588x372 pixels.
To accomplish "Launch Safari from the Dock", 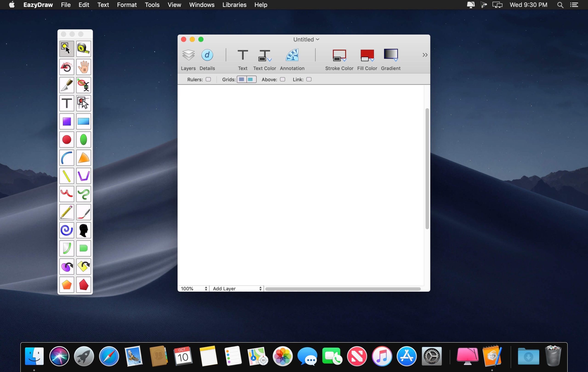I will click(x=109, y=356).
